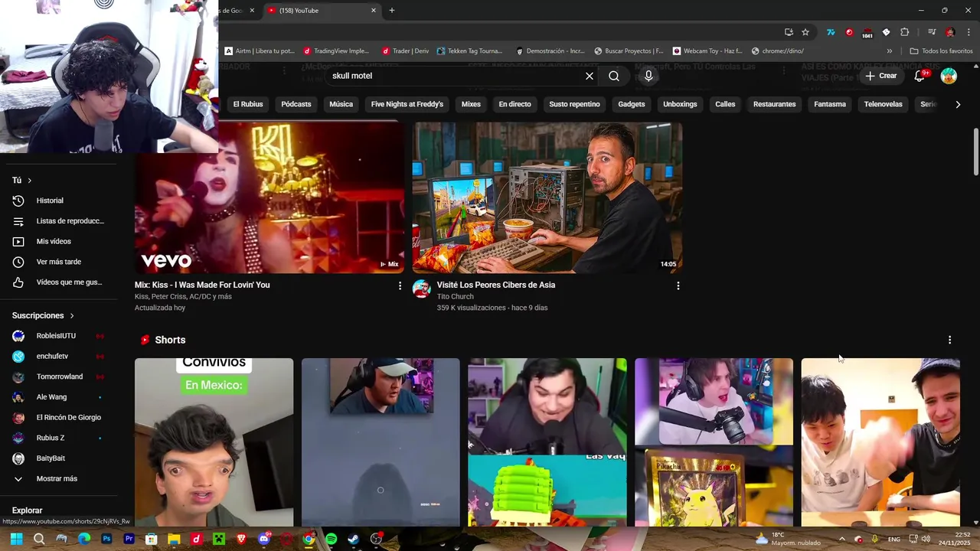Select the El Rubius chip
This screenshot has height=551, width=980.
(248, 104)
